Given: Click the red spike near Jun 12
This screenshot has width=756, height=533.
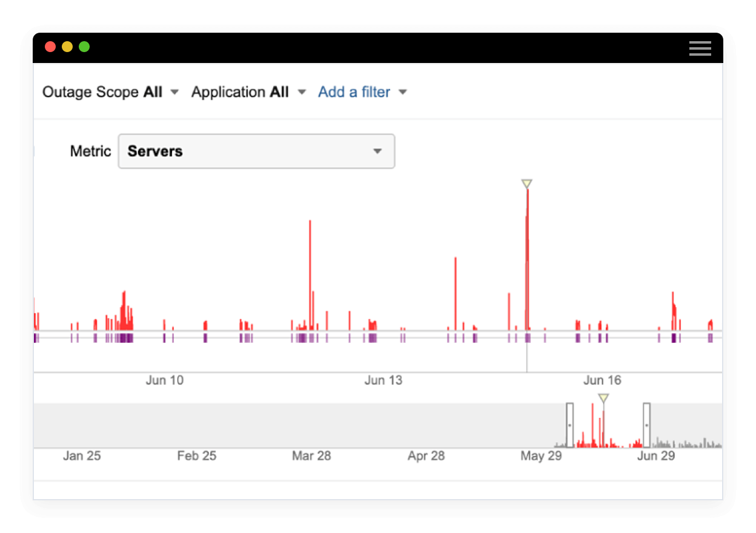Looking at the screenshot, I should click(x=310, y=273).
